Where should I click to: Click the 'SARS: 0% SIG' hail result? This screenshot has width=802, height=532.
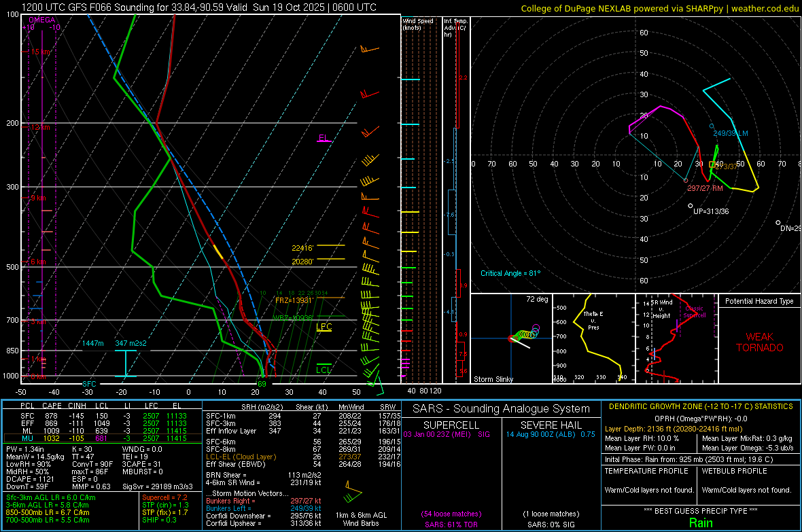551,525
